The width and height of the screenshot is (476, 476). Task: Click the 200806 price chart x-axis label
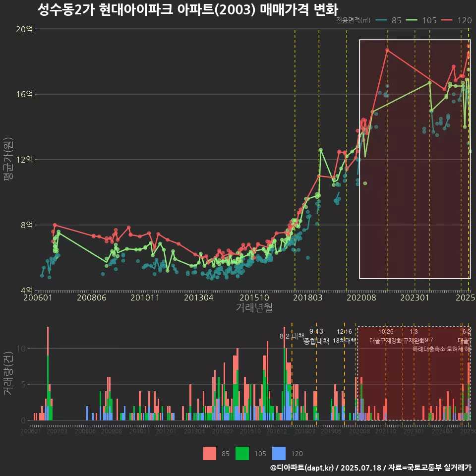(x=92, y=297)
